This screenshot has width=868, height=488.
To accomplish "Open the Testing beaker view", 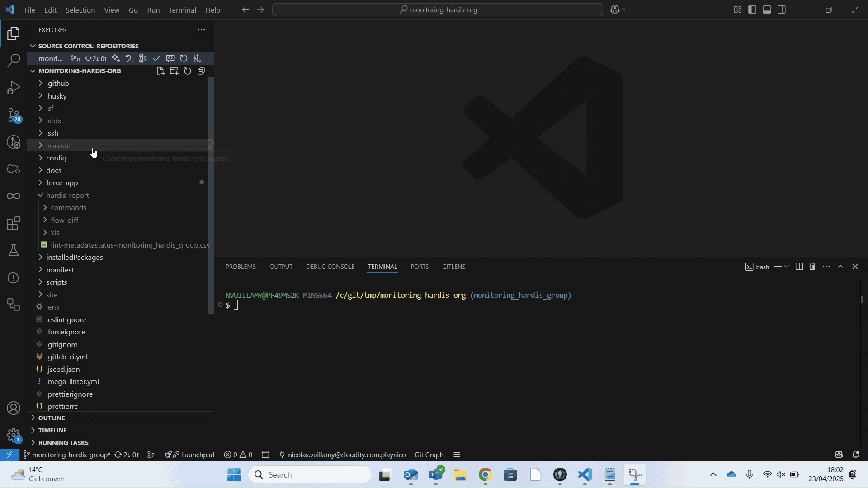I will click(14, 250).
